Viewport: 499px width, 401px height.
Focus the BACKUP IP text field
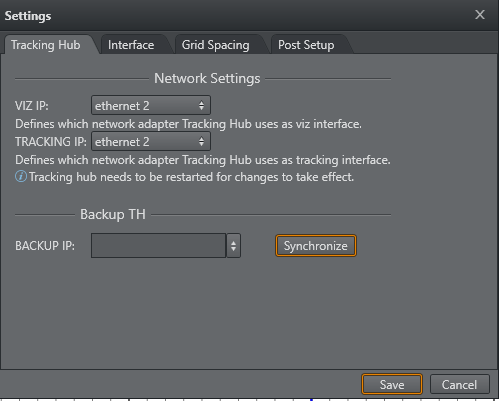click(159, 246)
